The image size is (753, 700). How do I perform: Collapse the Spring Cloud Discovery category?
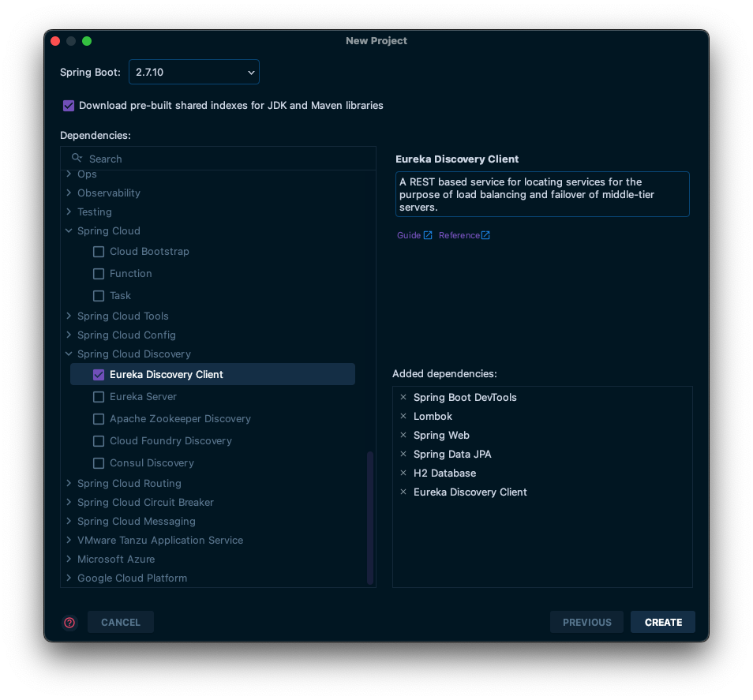[x=69, y=354]
